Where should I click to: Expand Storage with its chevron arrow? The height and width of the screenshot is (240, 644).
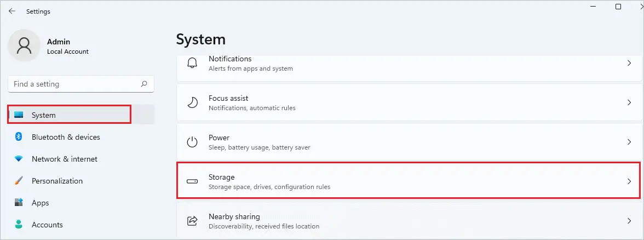(629, 181)
